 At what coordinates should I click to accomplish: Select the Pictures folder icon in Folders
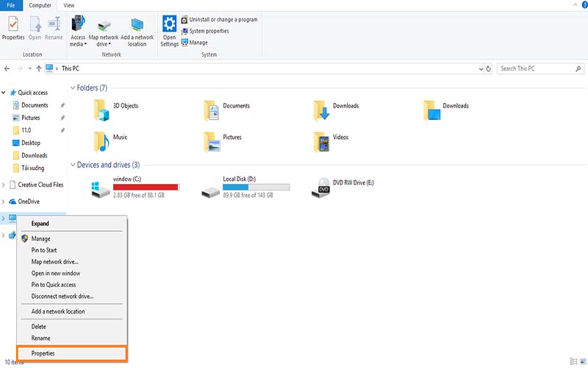coord(211,141)
